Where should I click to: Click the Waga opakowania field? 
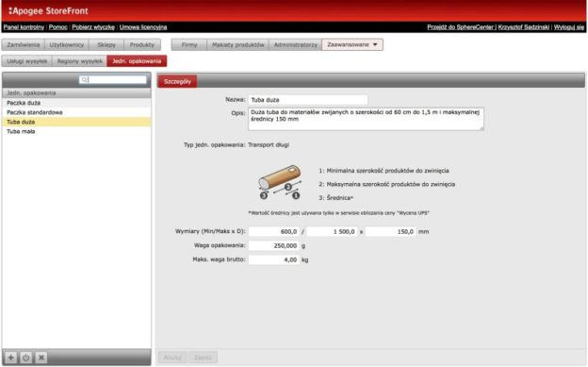tap(274, 245)
